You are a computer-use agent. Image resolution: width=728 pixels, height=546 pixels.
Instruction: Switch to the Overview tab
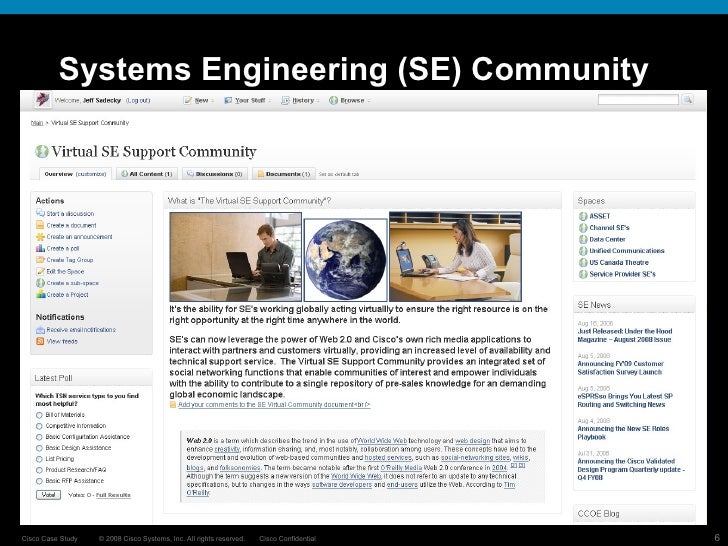click(75, 174)
